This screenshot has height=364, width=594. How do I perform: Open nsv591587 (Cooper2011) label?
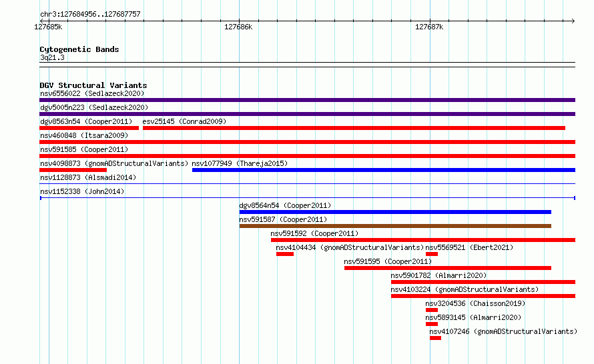click(x=283, y=219)
